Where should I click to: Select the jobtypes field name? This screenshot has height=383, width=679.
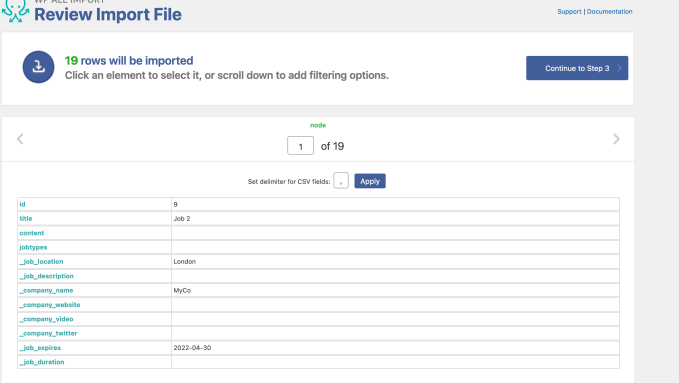[33, 247]
